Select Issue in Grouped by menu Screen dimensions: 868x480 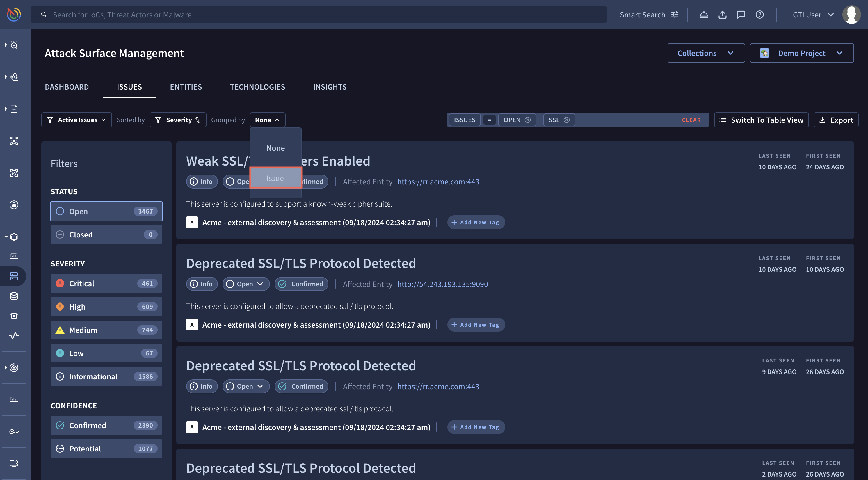click(275, 178)
